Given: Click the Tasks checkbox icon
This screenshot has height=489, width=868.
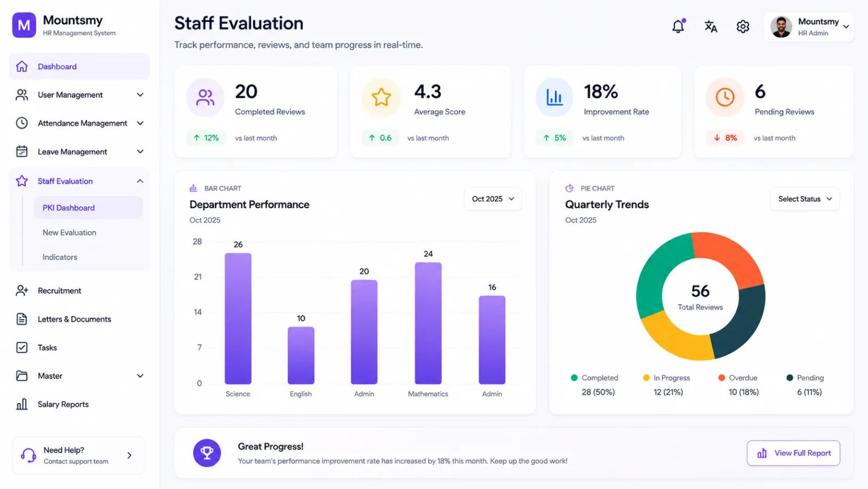Looking at the screenshot, I should [22, 347].
